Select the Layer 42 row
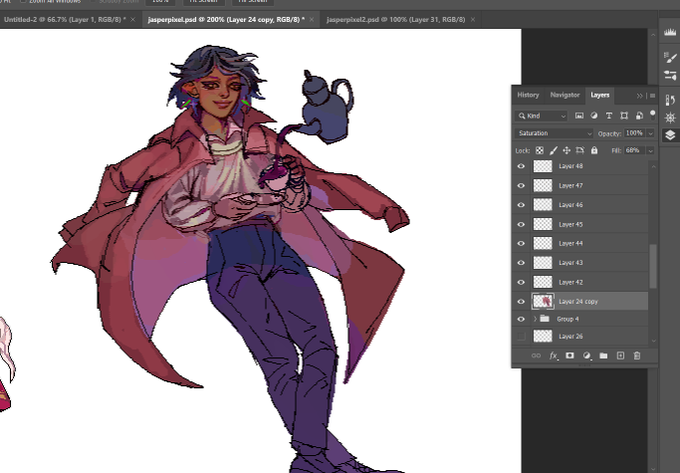 (581, 282)
